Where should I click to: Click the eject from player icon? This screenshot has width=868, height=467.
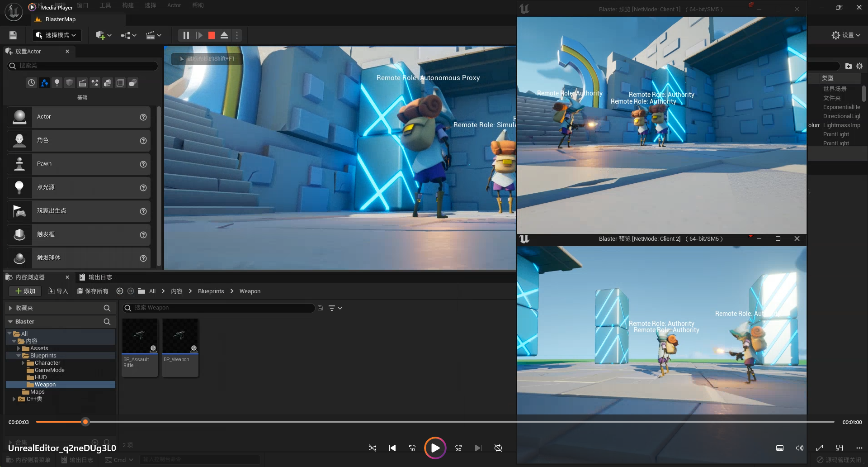pyautogui.click(x=224, y=35)
